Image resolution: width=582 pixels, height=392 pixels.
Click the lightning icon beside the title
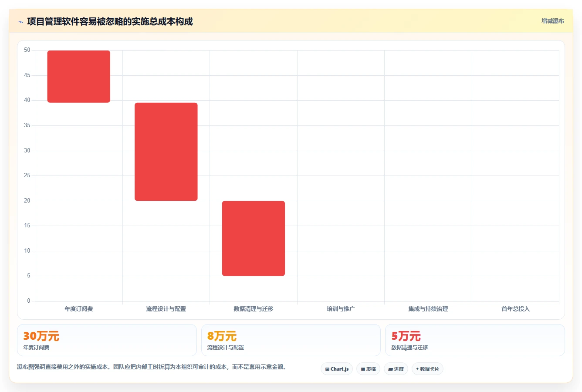[x=20, y=22]
